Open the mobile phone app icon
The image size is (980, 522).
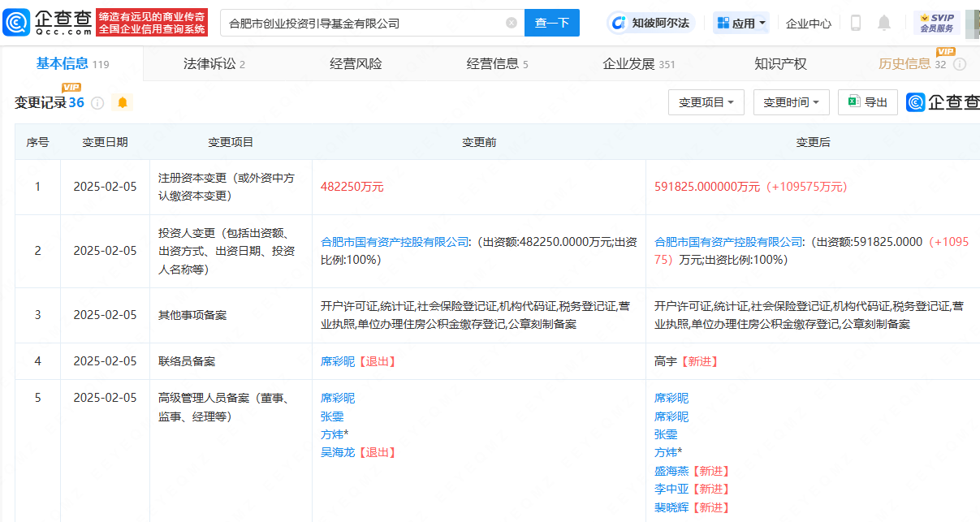click(855, 23)
